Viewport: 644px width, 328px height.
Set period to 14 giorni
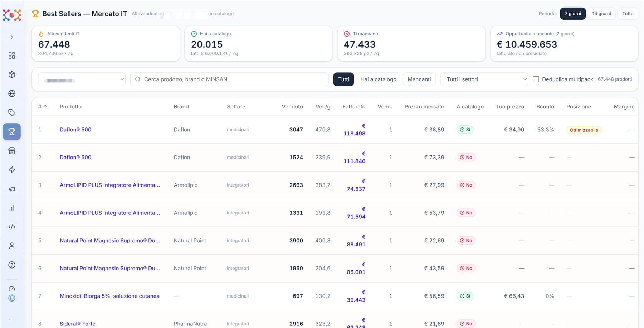(601, 14)
